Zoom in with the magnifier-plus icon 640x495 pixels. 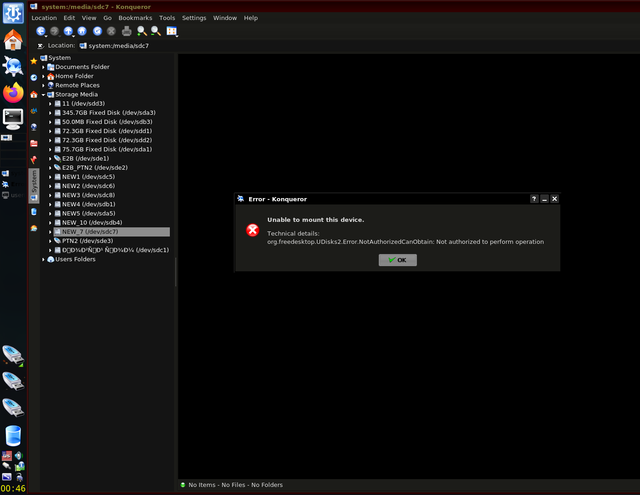pyautogui.click(x=142, y=31)
